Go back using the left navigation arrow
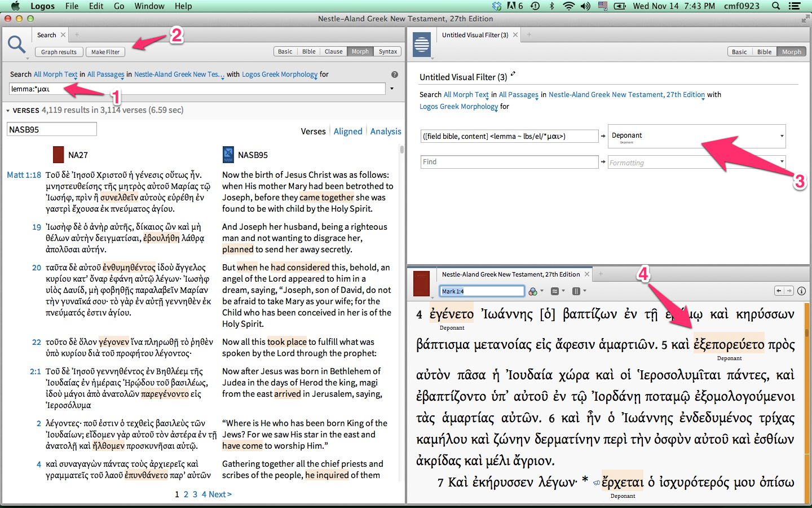This screenshot has width=812, height=508. coord(779,291)
